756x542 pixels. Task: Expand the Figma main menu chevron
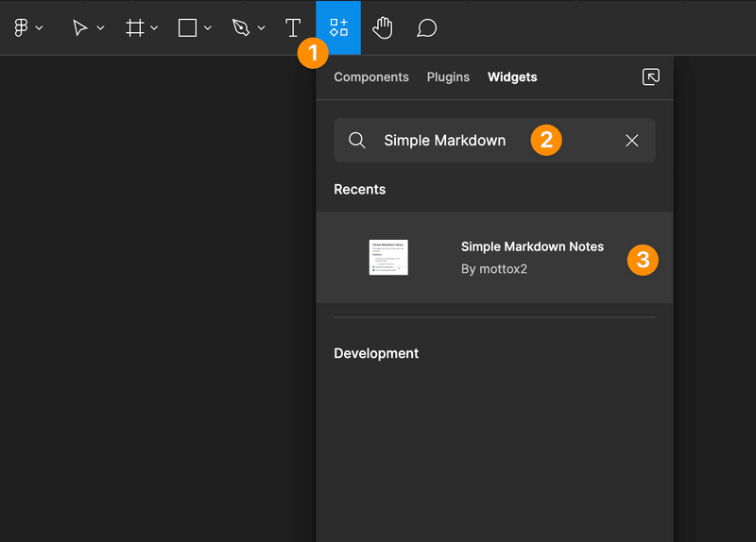click(x=40, y=28)
